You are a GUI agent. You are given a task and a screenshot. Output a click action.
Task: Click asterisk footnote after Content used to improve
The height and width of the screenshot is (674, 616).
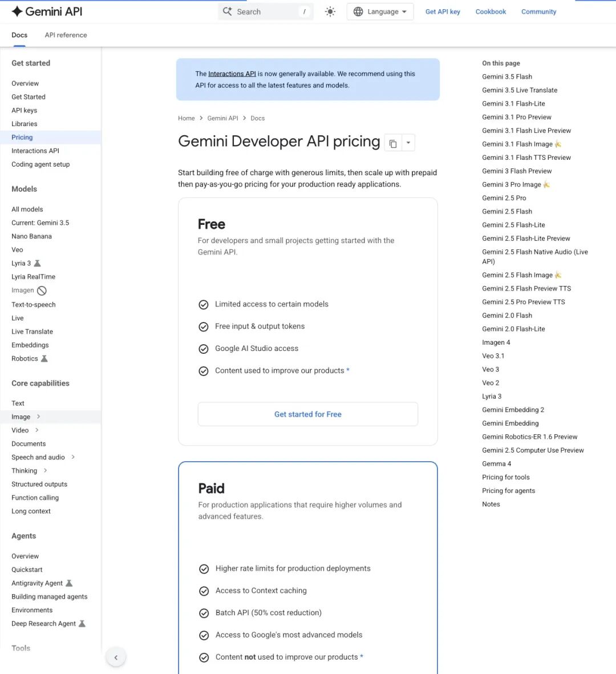click(348, 370)
